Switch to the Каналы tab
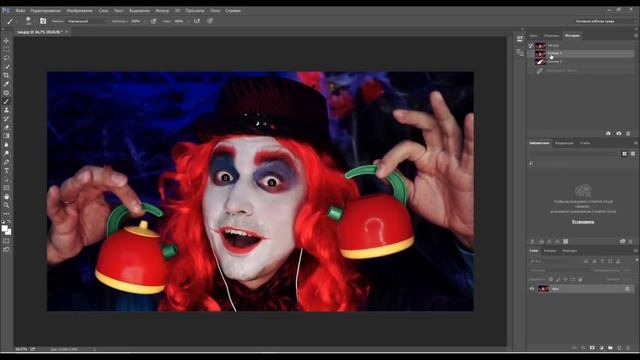The height and width of the screenshot is (360, 640). [550, 251]
